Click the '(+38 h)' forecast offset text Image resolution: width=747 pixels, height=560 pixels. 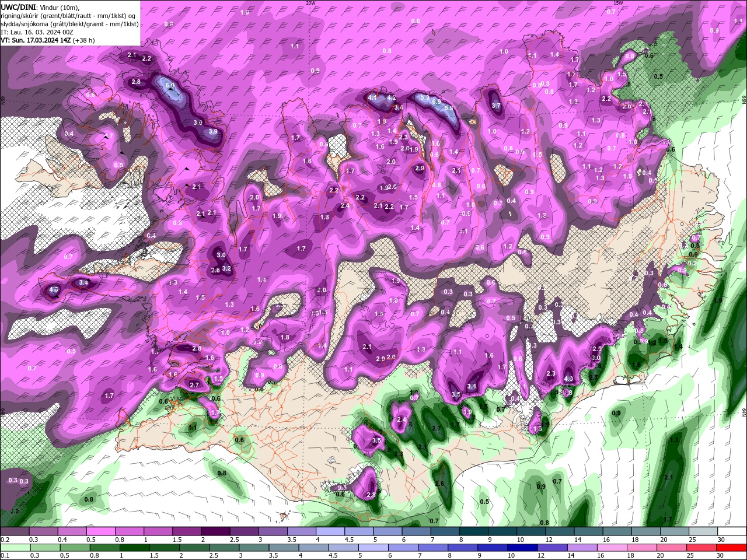[83, 40]
